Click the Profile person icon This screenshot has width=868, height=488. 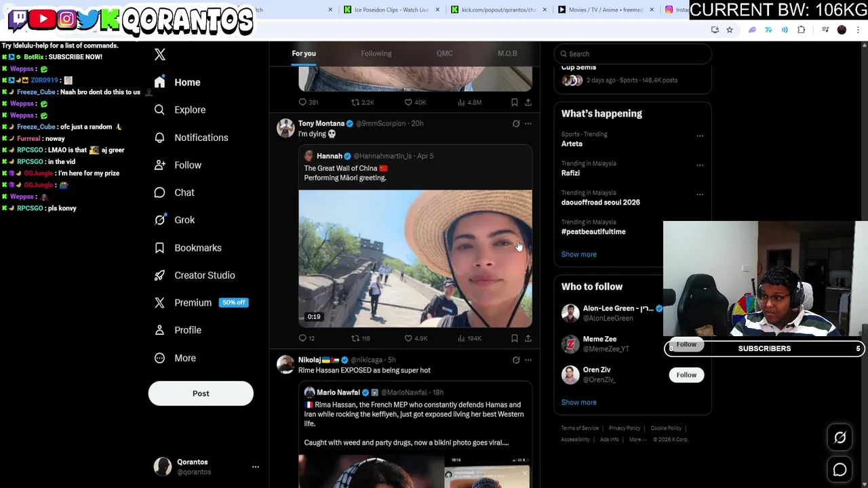159,330
